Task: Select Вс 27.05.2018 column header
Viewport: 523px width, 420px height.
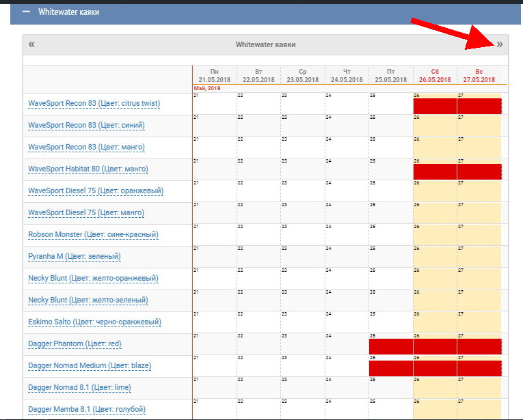Action: 479,76
